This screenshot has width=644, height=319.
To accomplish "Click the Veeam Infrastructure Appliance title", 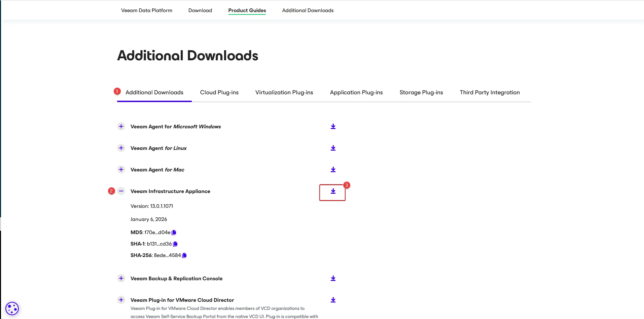I will (x=170, y=191).
